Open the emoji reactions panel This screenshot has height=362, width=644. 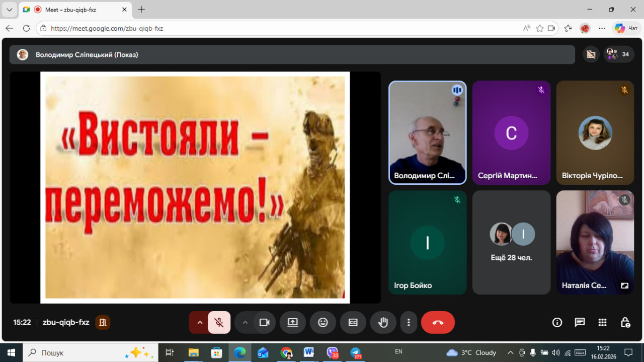pos(323,323)
